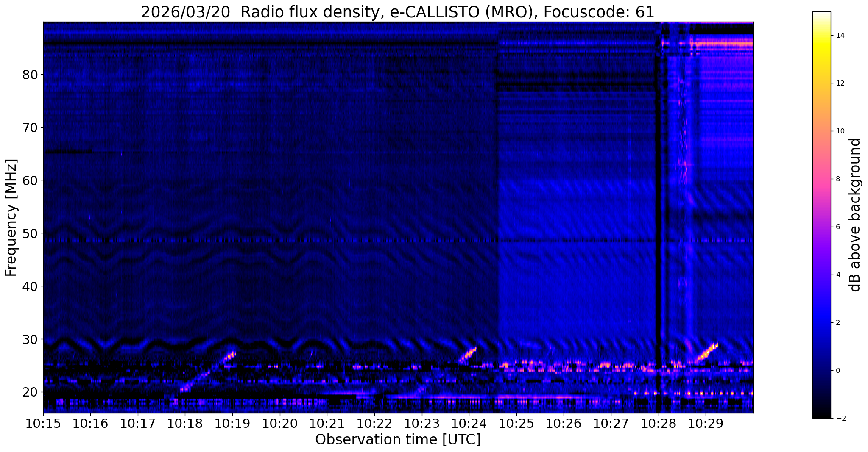
Task: Click the 10:17 time tick label
Action: [138, 424]
